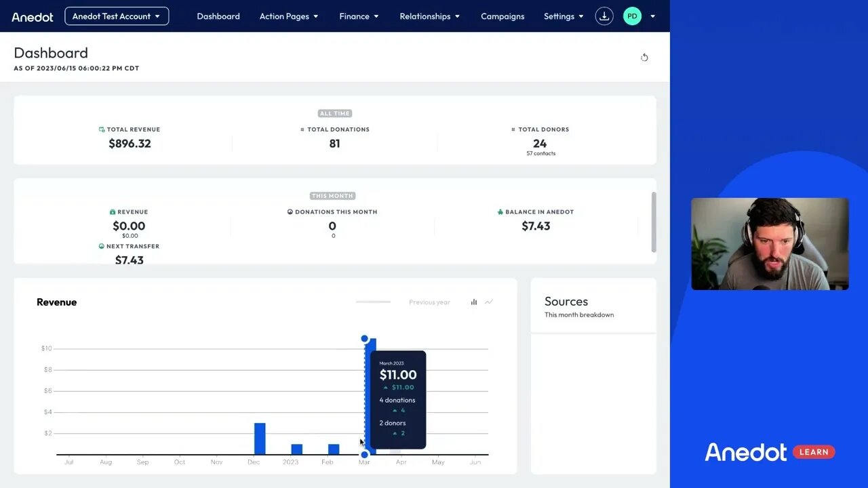Viewport: 868px width, 488px height.
Task: Click the Anedot LEARN badge
Action: tap(770, 452)
